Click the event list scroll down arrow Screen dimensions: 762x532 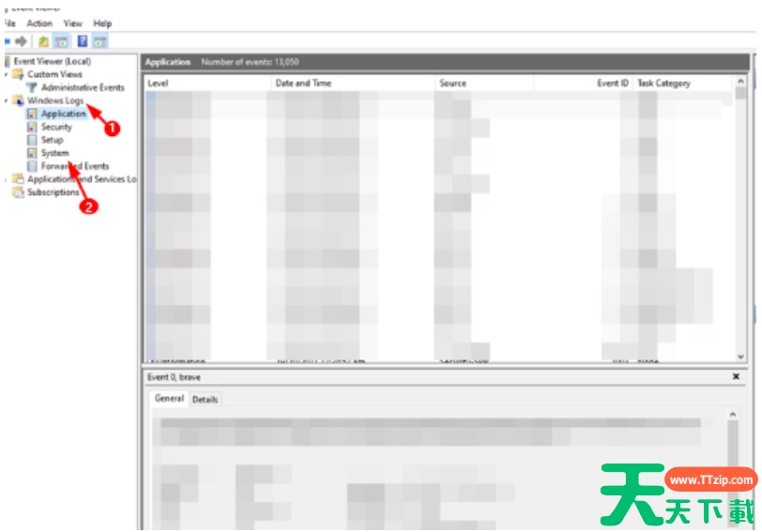coord(740,357)
